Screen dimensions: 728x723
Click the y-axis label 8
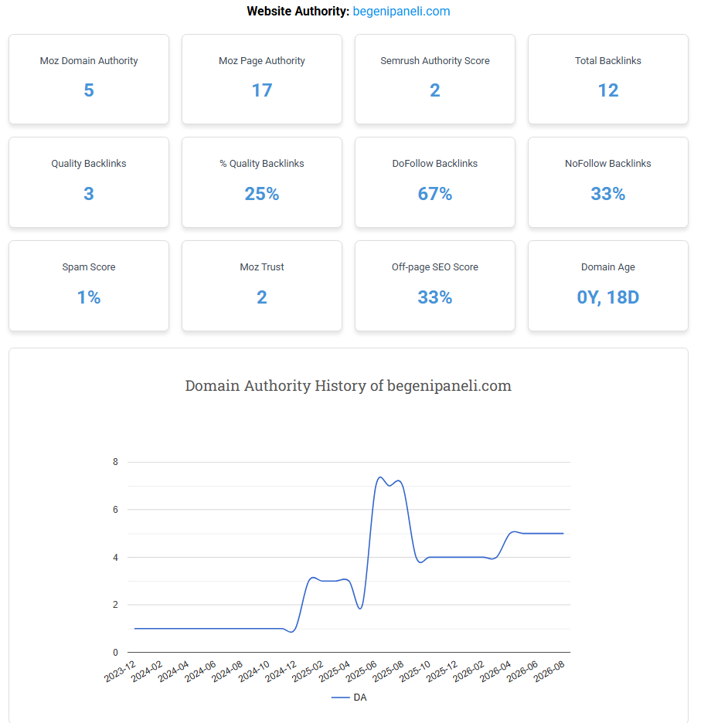[x=115, y=462]
